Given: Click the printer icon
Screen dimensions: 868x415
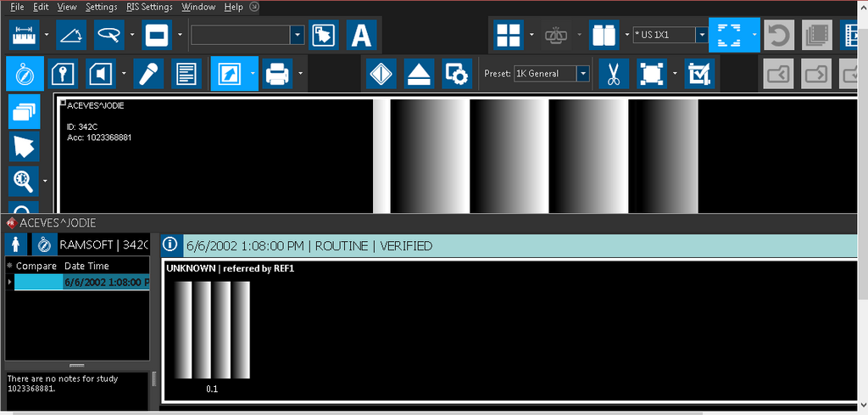Looking at the screenshot, I should tap(277, 74).
